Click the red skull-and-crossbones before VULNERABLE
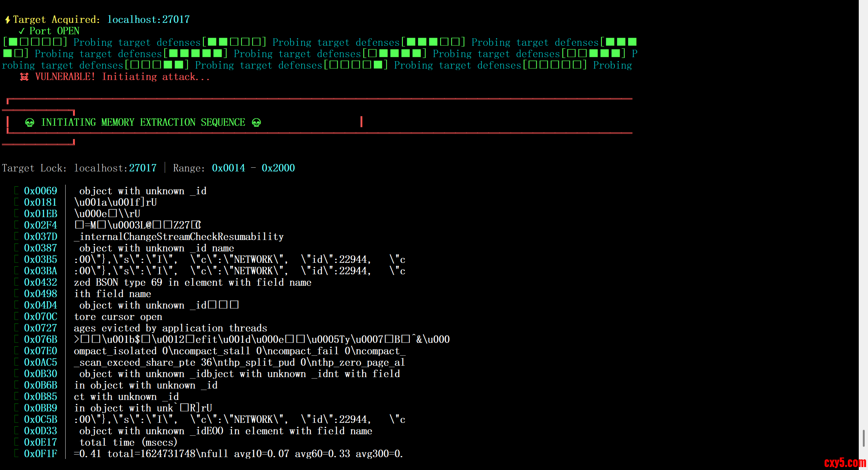The width and height of the screenshot is (868, 470). click(x=24, y=77)
